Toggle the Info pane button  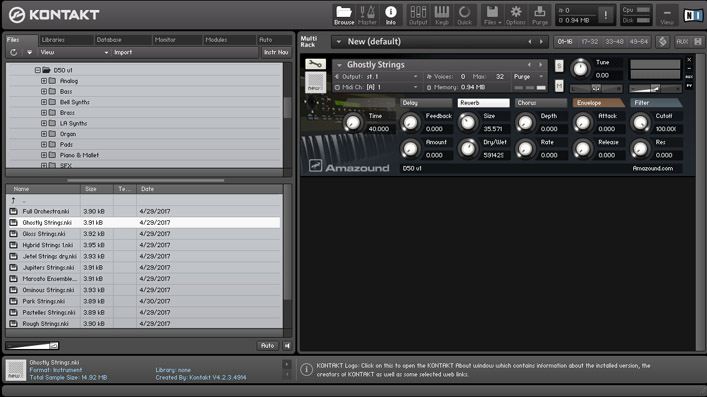point(390,15)
